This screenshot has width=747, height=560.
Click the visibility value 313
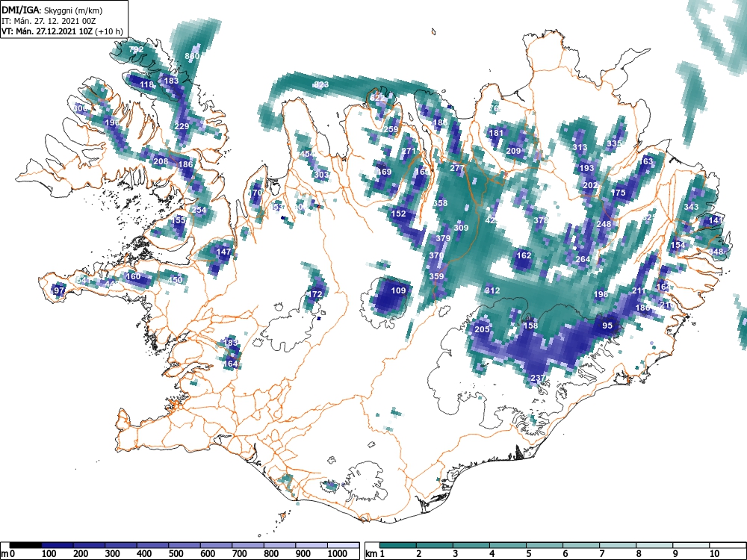coord(580,147)
